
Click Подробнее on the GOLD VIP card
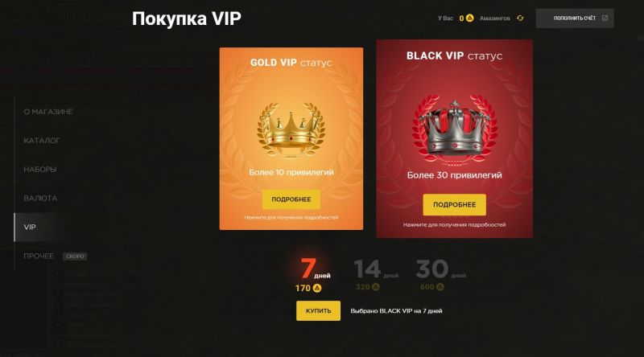pyautogui.click(x=291, y=199)
